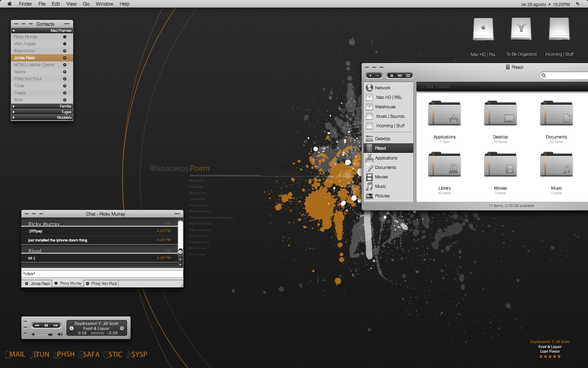
Task: Expand the Tugas contact group
Action: (x=14, y=112)
